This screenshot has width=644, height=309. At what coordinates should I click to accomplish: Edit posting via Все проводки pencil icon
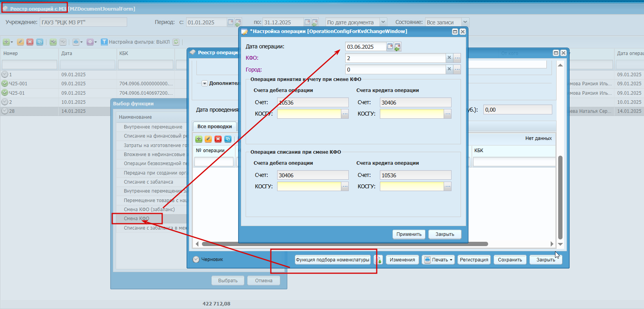[208, 139]
